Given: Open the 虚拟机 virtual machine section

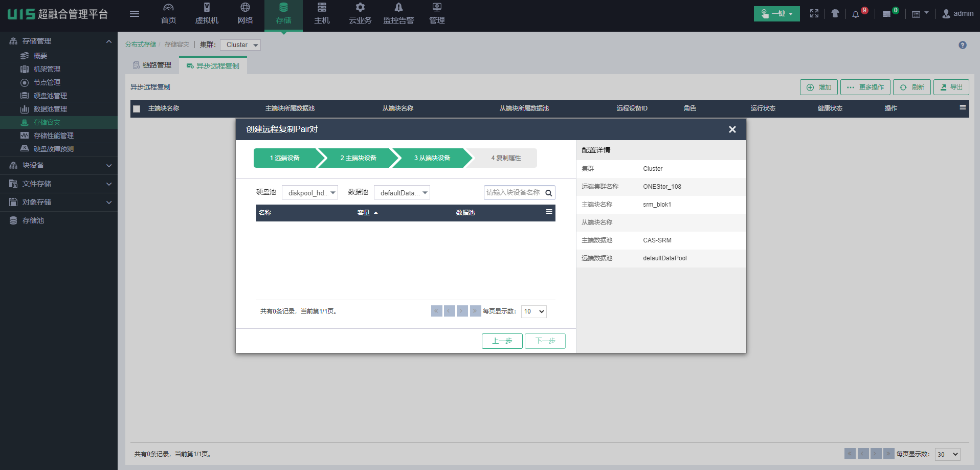Looking at the screenshot, I should click(207, 14).
